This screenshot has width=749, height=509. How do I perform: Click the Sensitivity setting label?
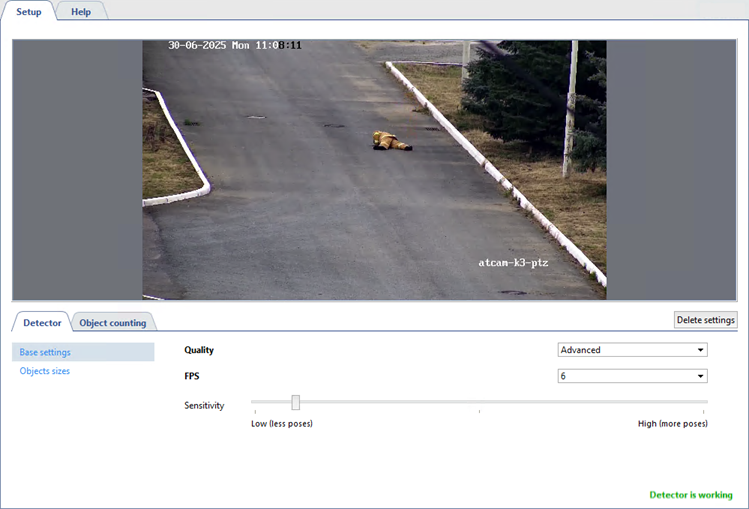pos(204,405)
